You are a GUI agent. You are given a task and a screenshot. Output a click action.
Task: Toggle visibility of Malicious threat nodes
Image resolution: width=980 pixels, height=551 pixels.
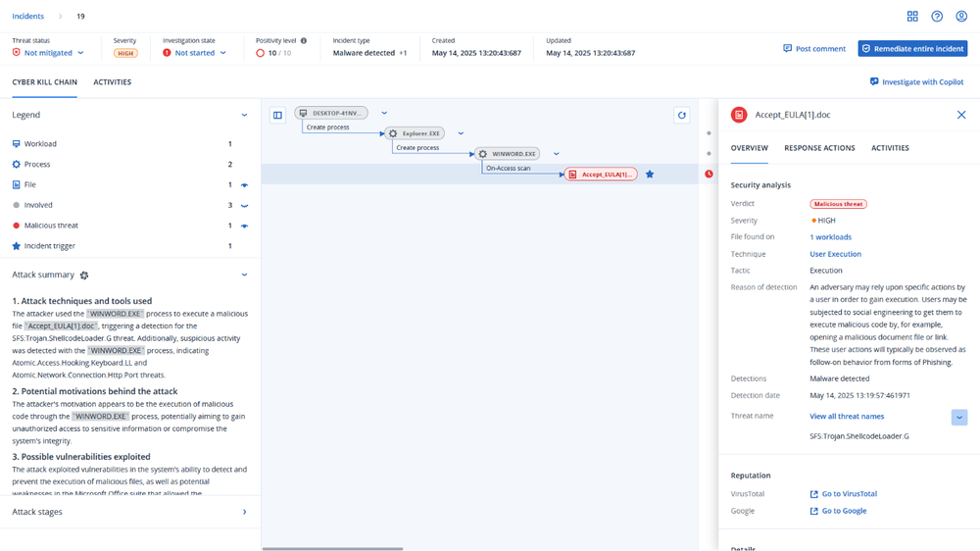point(244,225)
